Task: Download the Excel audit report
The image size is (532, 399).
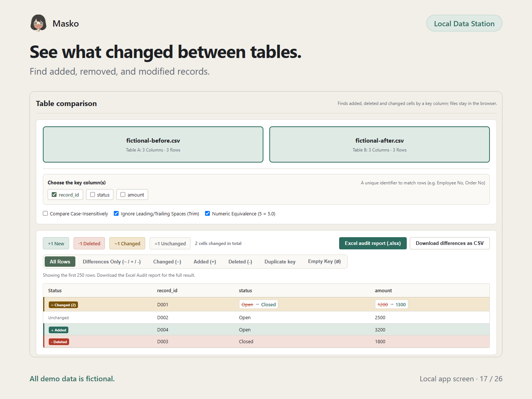Action: [373, 243]
